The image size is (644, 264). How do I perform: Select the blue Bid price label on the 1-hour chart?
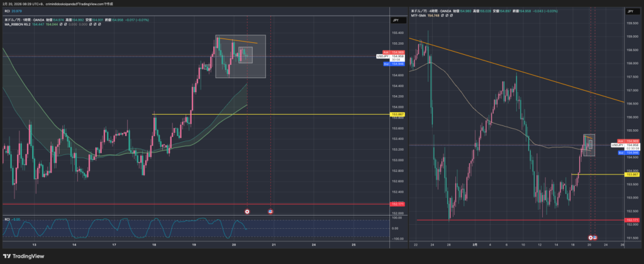pos(397,64)
